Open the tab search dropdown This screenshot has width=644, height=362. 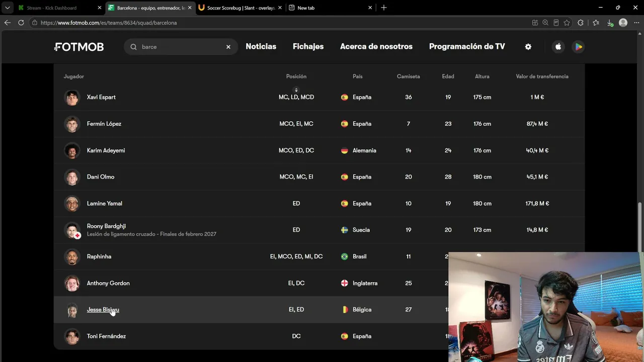tap(7, 8)
